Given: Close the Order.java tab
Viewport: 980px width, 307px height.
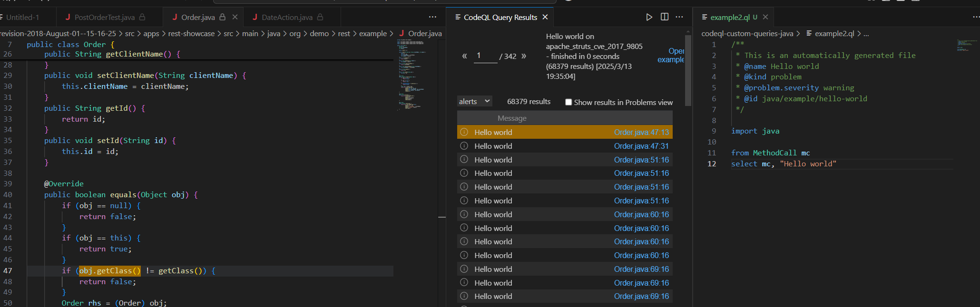Looking at the screenshot, I should pos(235,17).
